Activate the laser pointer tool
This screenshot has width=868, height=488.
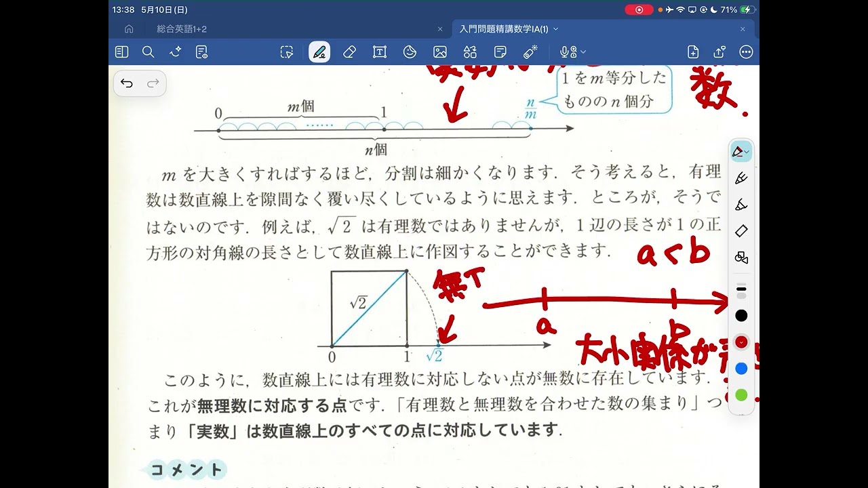(x=530, y=52)
